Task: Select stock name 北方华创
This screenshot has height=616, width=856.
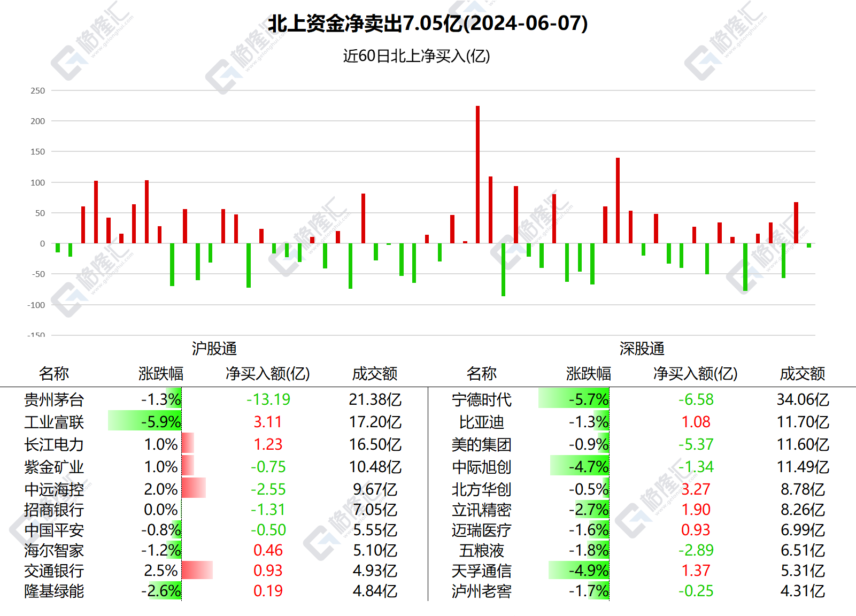Action: click(482, 489)
